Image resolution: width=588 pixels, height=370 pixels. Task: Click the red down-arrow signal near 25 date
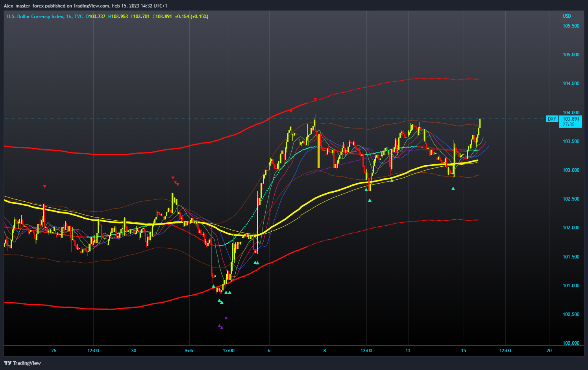[45, 186]
